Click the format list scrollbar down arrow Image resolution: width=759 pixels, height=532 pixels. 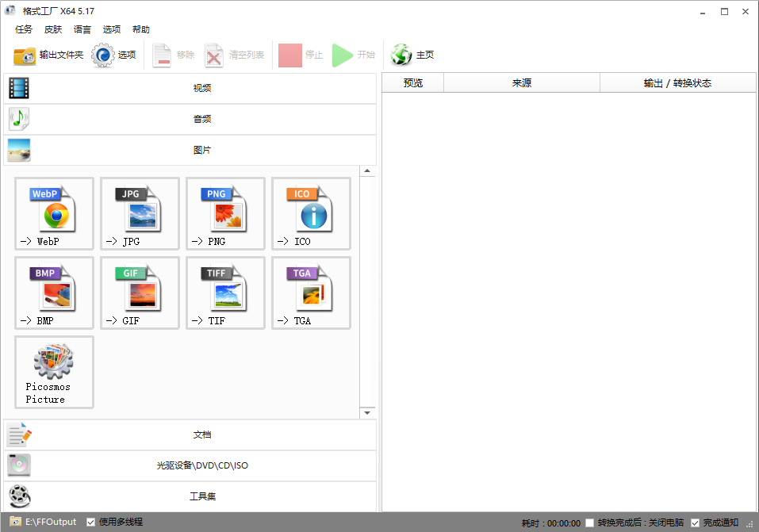tap(367, 412)
